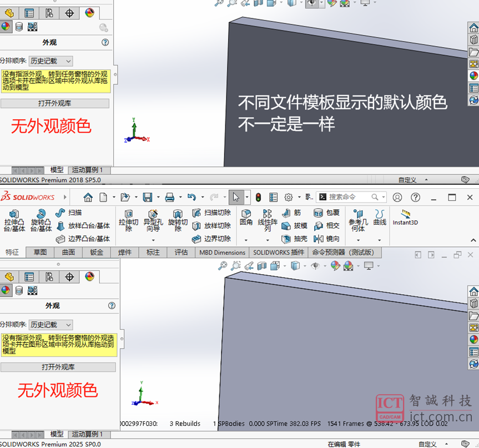Open Appearances tab in 2018 task pane
The width and height of the screenshot is (479, 448).
474,76
